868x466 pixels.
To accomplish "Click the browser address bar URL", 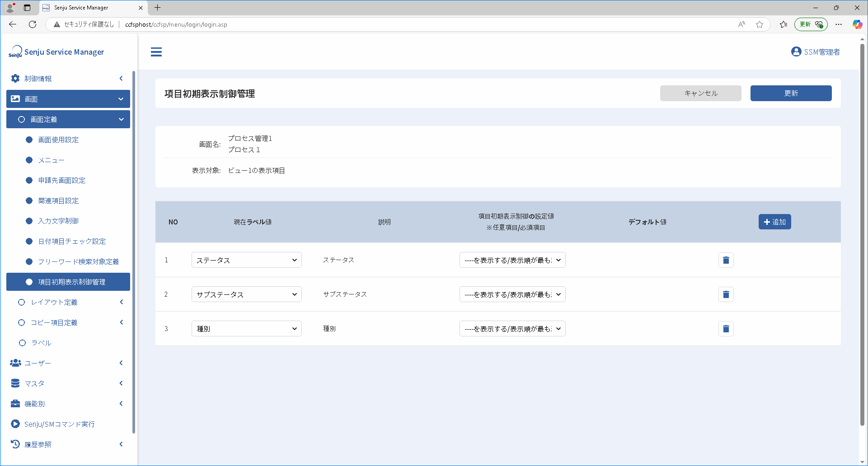I will 176,24.
